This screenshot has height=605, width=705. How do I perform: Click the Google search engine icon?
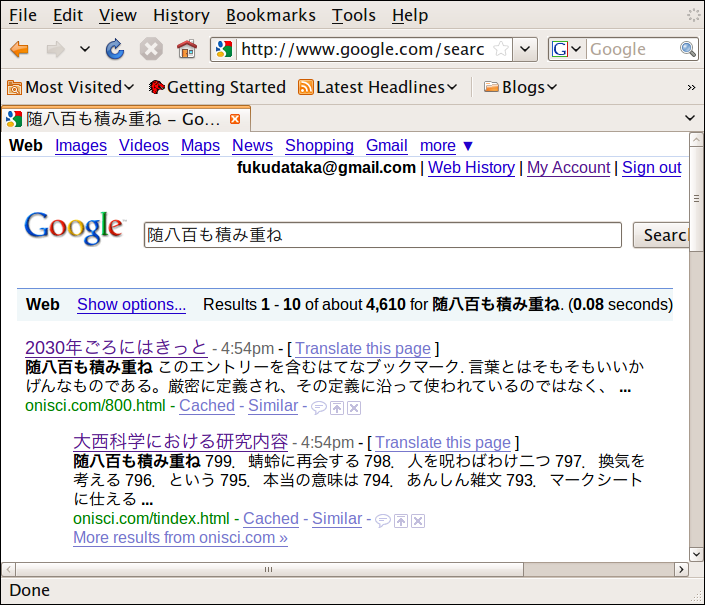tap(560, 49)
